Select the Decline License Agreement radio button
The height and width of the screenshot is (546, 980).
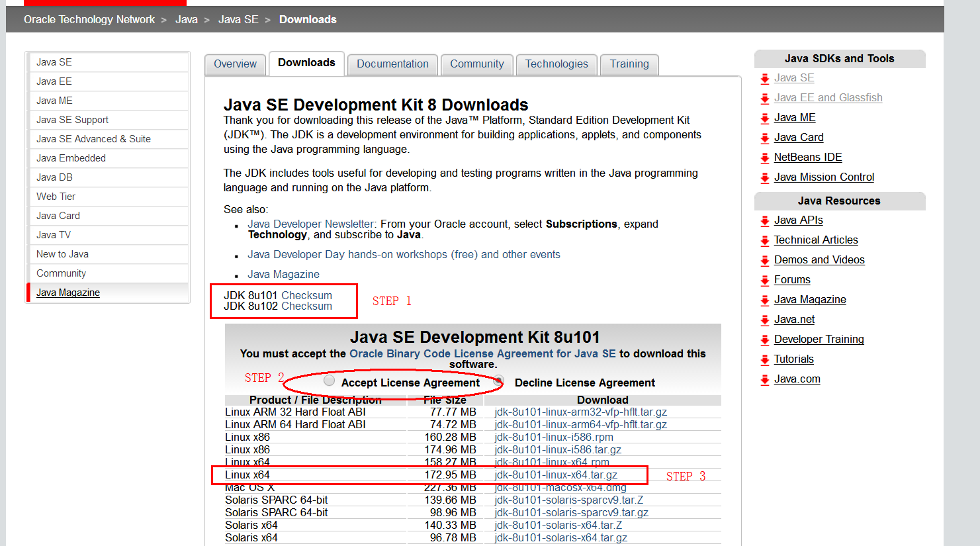pos(498,381)
